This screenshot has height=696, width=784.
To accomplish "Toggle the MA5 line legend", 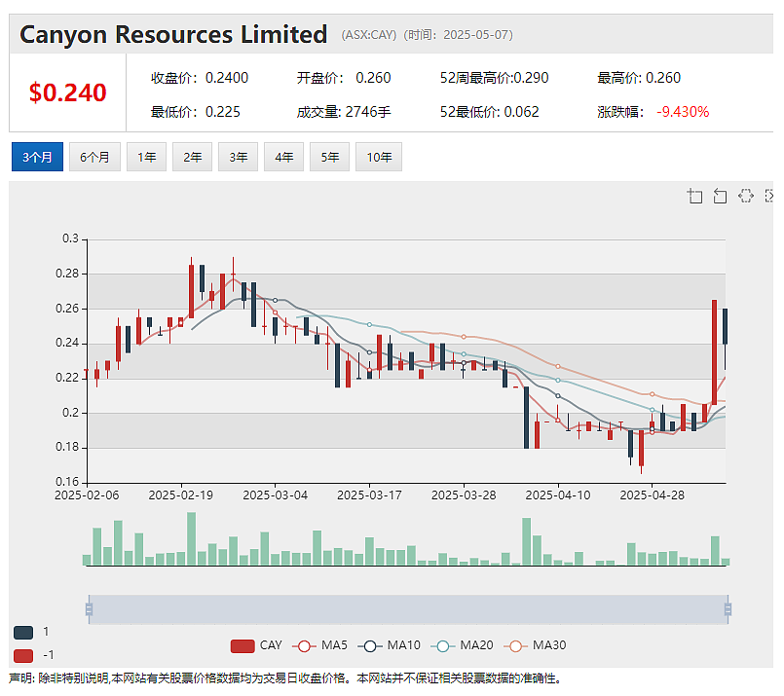I will [319, 645].
